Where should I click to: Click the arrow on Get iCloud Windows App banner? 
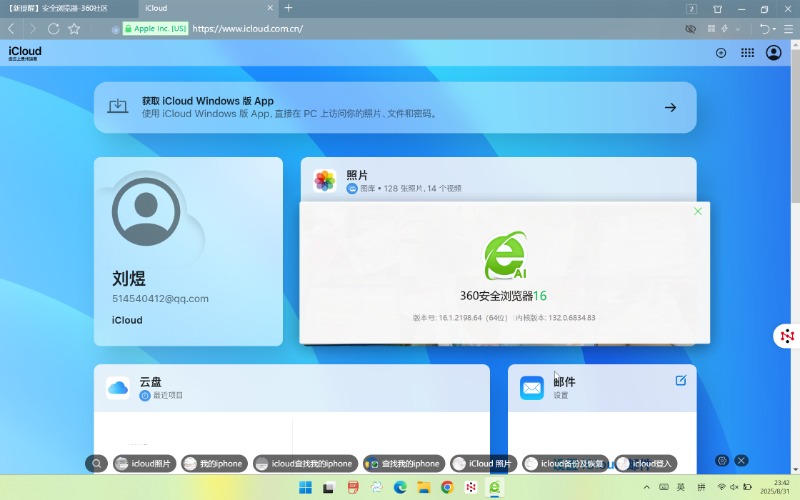(x=671, y=108)
